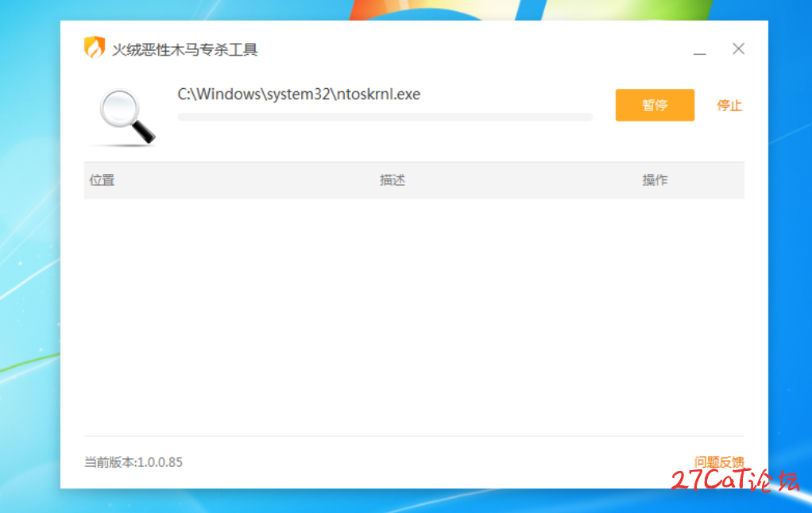Click the 当前版本:1.0.0.85 version text
This screenshot has width=812, height=513.
[x=133, y=462]
